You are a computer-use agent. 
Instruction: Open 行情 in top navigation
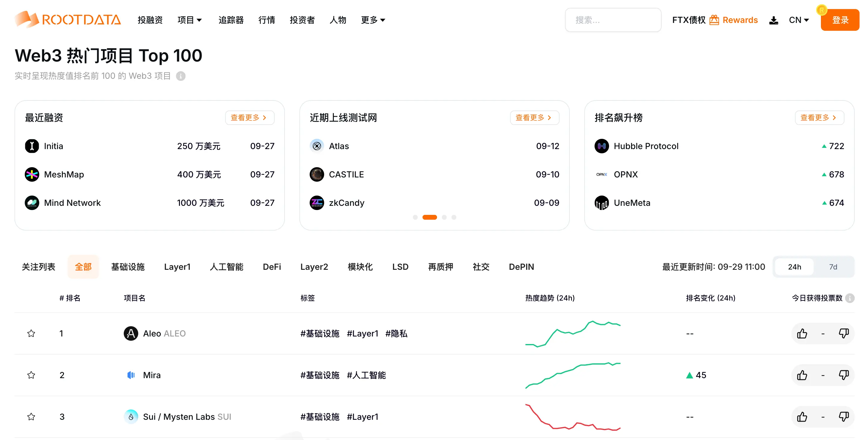[266, 20]
